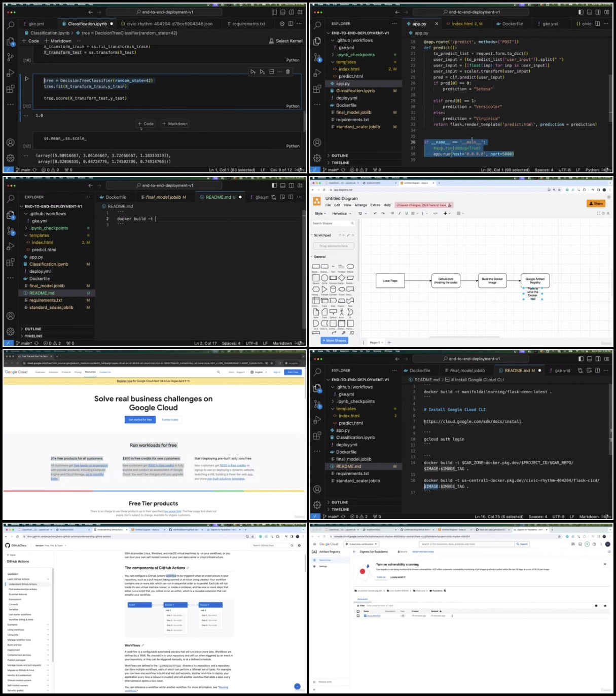The image size is (616, 696).
Task: Click More Shapes button in draw.io
Action: pos(334,341)
